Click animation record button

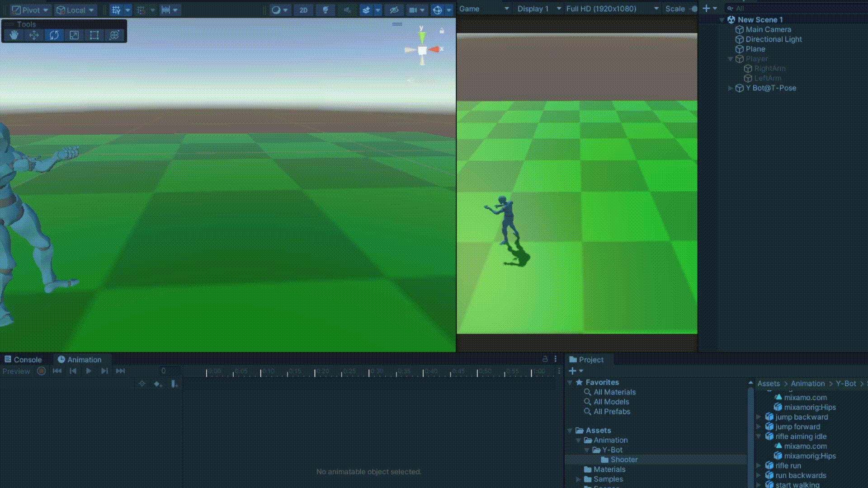click(41, 371)
